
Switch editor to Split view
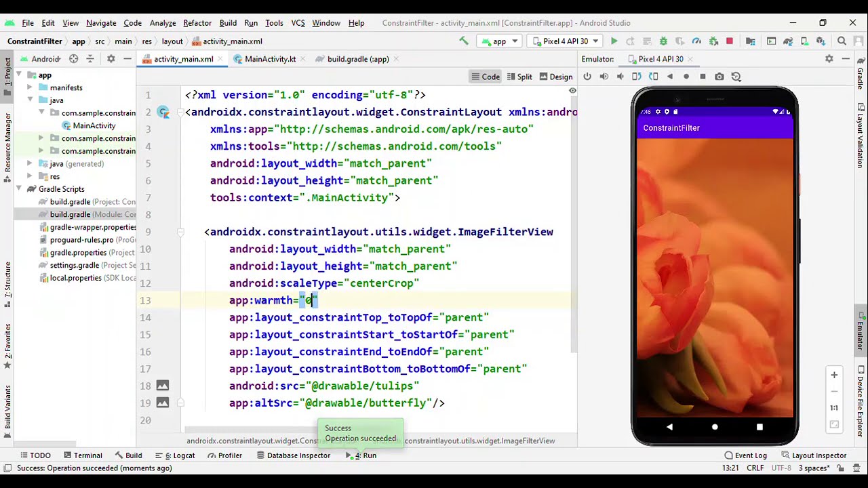tap(519, 77)
